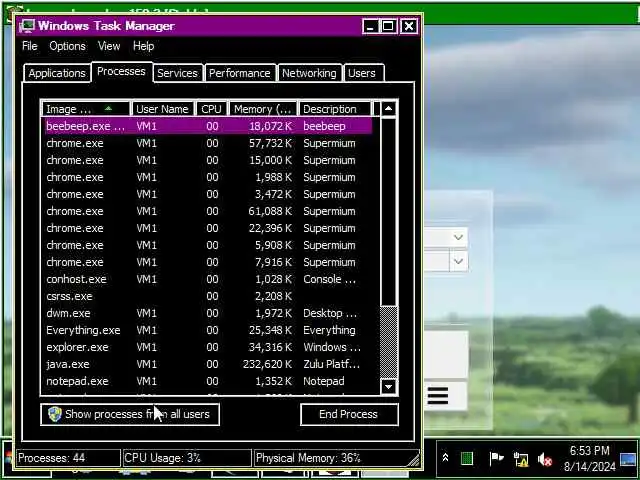Select chrome.exe row using 61,088 K
Screen dimensions: 640x480
208,211
